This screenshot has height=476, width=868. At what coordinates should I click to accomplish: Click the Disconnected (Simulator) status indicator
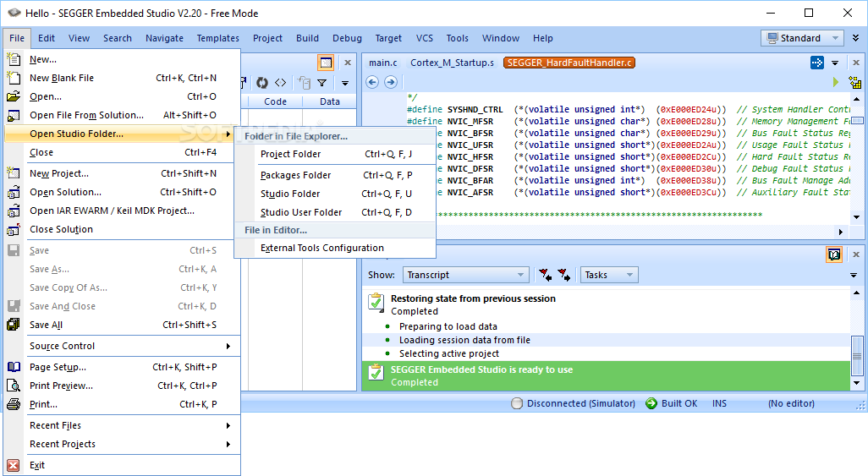[573, 403]
